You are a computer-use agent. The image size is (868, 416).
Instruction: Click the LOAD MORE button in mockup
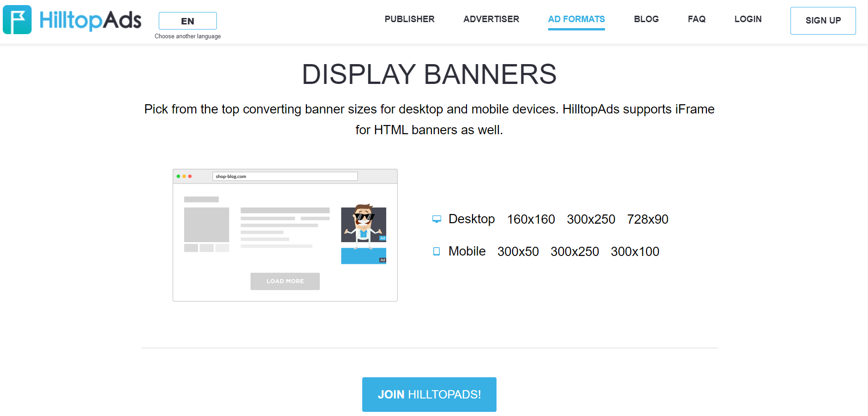coord(285,281)
